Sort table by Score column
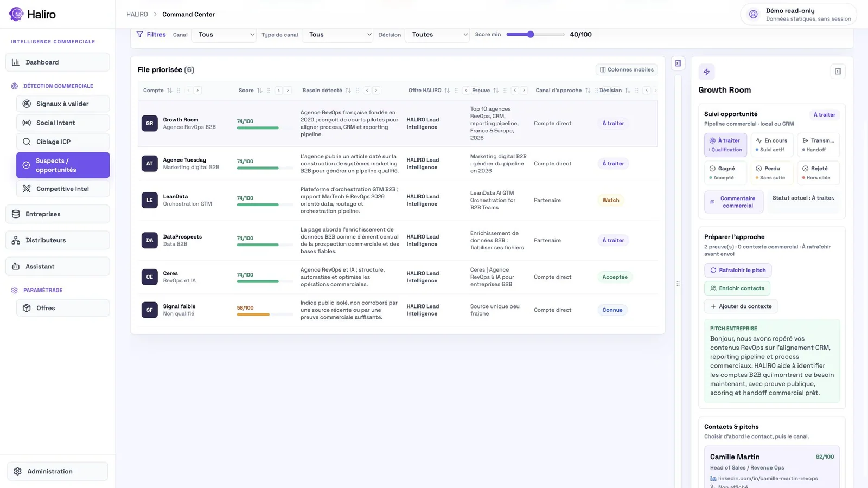Screen dimensions: 868x488 click(x=260, y=91)
